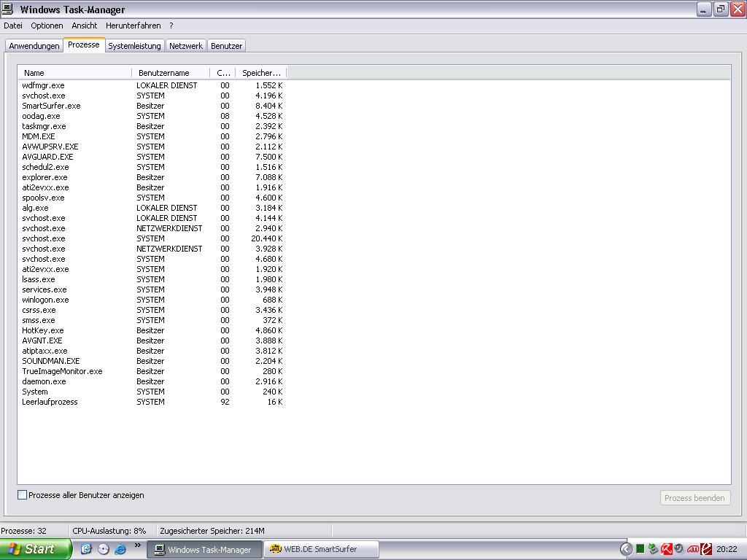Viewport: 747px width, 560px height.
Task: Switch to the Netzwerk tab
Action: coord(186,46)
